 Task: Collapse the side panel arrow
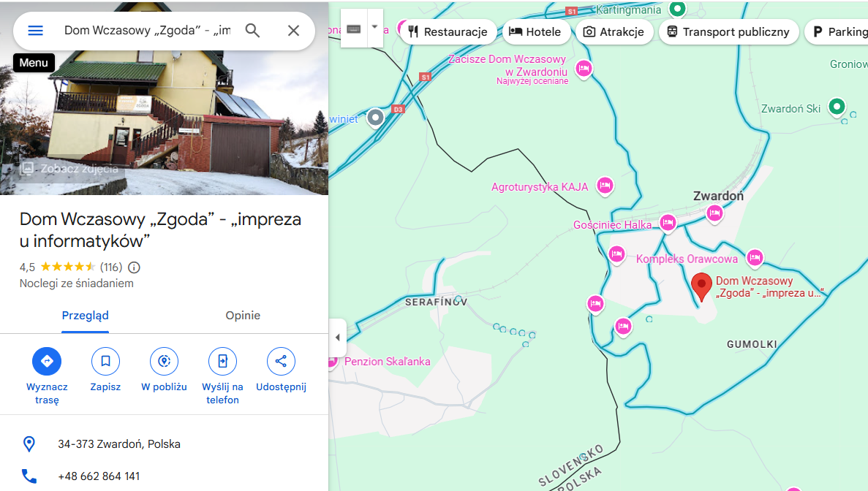click(338, 338)
